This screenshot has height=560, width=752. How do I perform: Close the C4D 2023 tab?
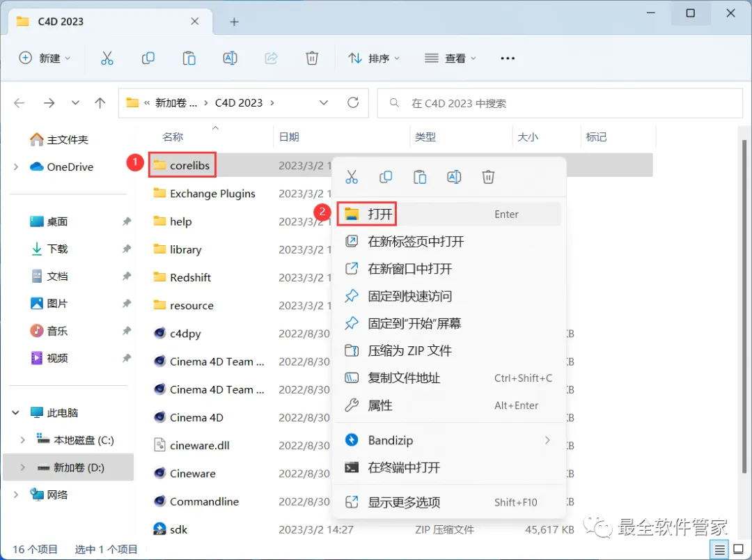pyautogui.click(x=195, y=21)
